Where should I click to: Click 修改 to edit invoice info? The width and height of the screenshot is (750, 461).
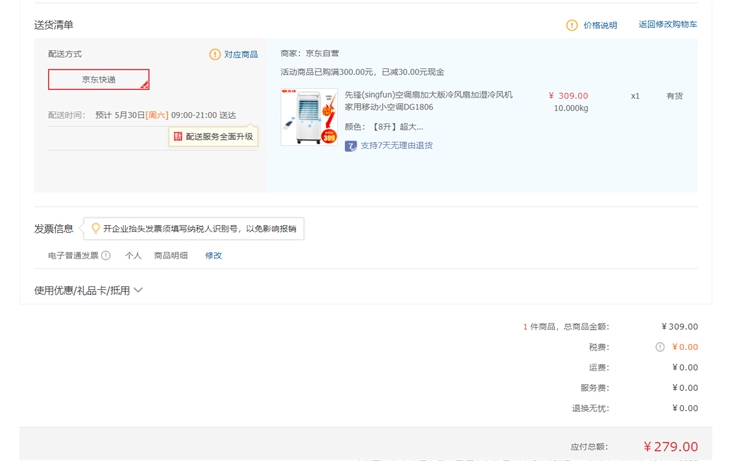[x=213, y=255]
